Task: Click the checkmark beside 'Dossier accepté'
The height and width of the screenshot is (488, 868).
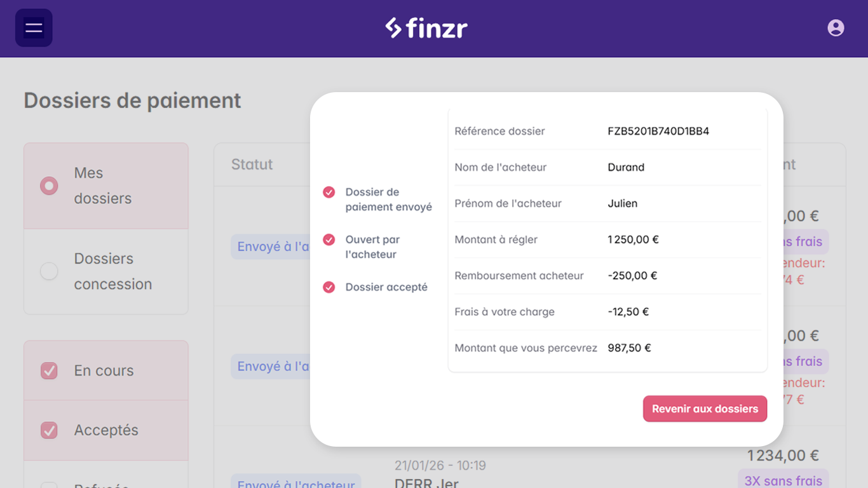Action: (329, 287)
